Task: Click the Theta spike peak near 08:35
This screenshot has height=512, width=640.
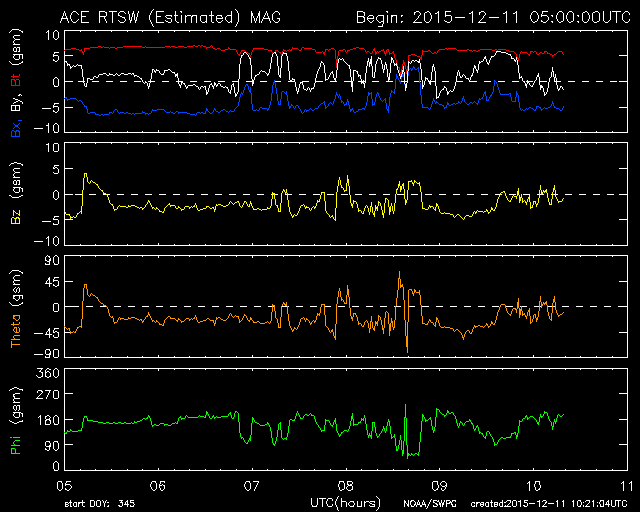Action: coord(400,272)
